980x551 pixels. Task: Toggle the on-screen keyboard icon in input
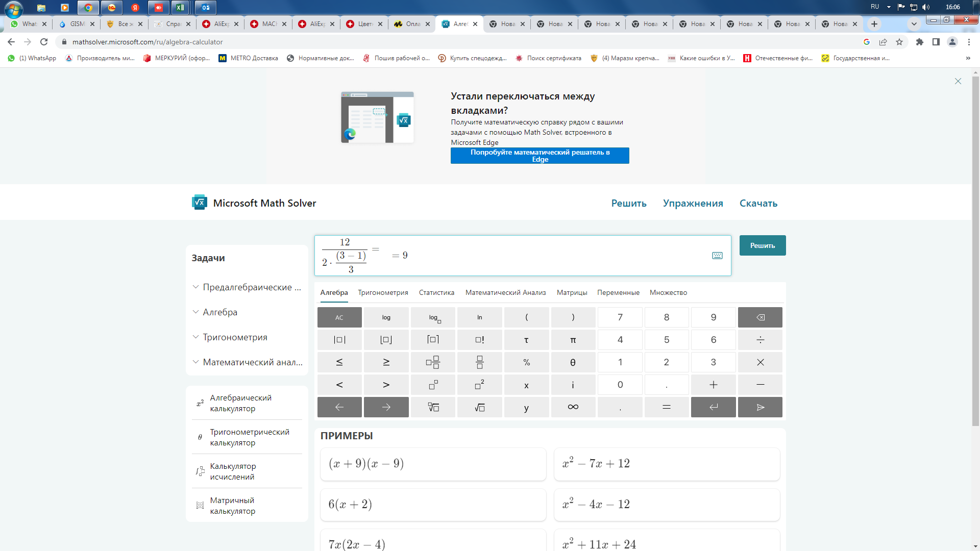[717, 256]
